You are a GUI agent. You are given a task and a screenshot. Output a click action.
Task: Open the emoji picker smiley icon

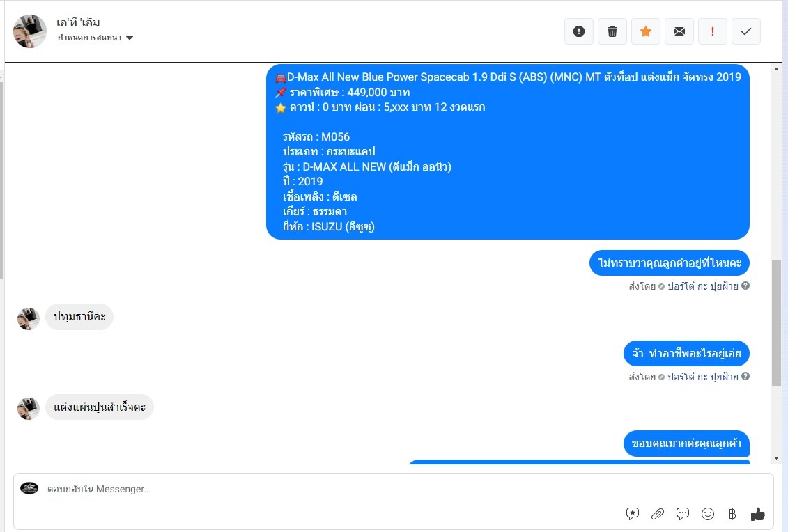pyautogui.click(x=708, y=513)
